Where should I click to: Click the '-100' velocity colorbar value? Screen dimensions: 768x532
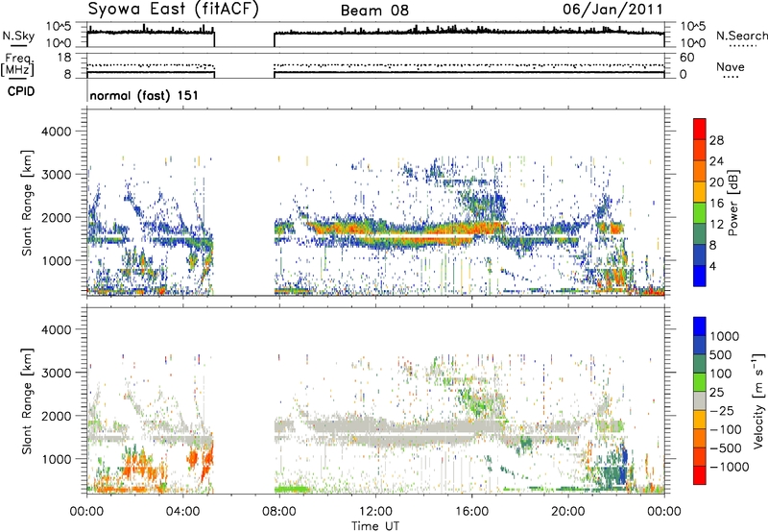726,429
